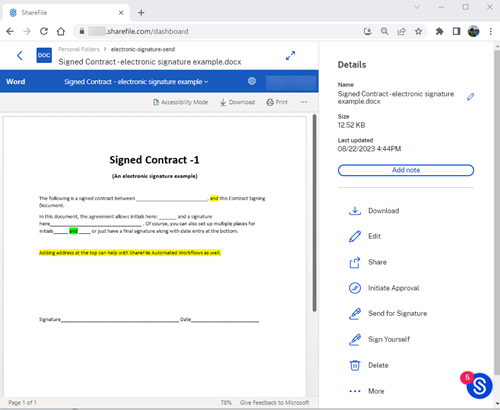This screenshot has height=410, width=500.
Task: Open the browser home page icon
Action: [61, 31]
